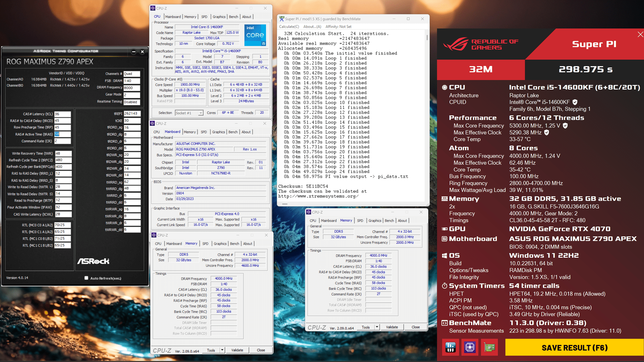Click the 'NVIDIA GeForce RTX 4070' text in BenchMate
The width and height of the screenshot is (644, 362).
[x=560, y=229]
